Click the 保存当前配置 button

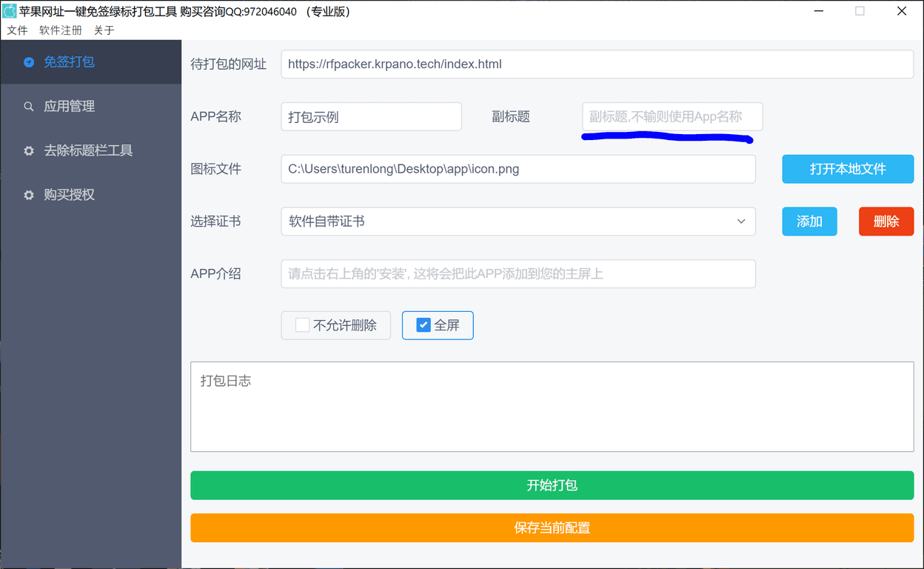(x=552, y=528)
